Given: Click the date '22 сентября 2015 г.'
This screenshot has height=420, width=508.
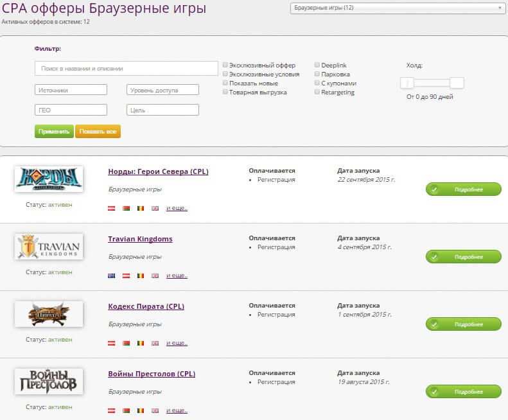Looking at the screenshot, I should 366,180.
